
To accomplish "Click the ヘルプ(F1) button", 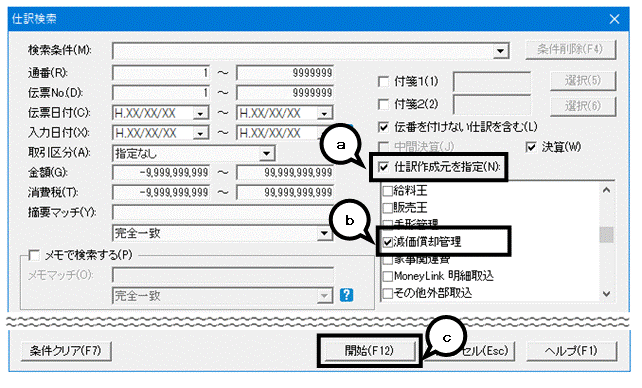I will click(x=571, y=351).
